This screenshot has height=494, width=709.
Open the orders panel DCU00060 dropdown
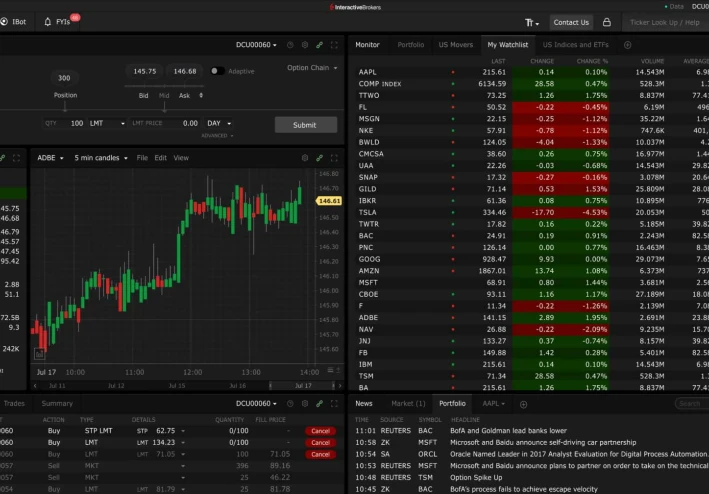tap(256, 404)
